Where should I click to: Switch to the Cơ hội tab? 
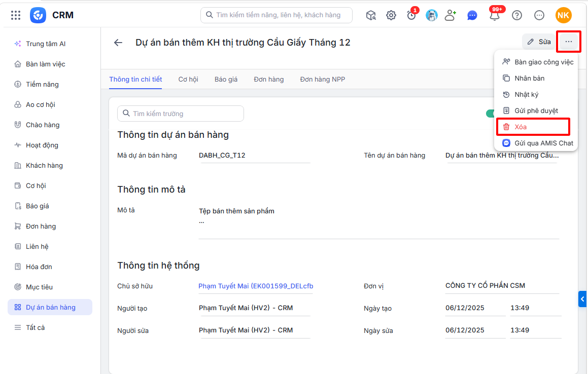188,80
